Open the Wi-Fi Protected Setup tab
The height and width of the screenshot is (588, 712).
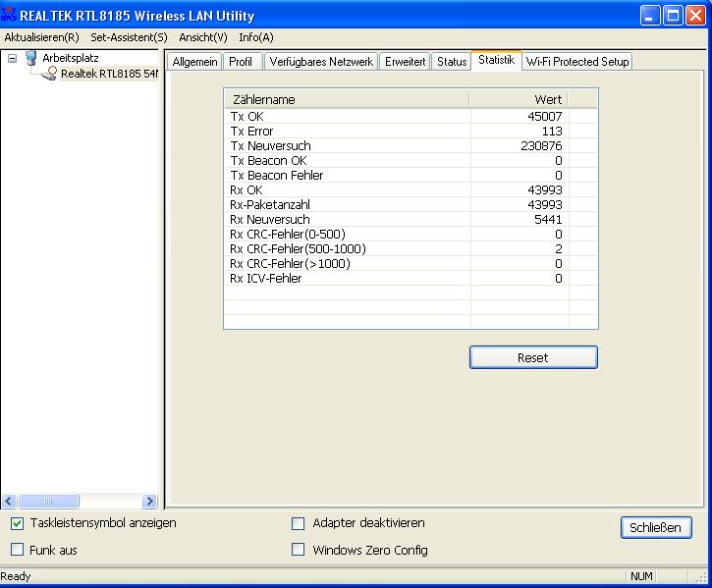pos(577,62)
